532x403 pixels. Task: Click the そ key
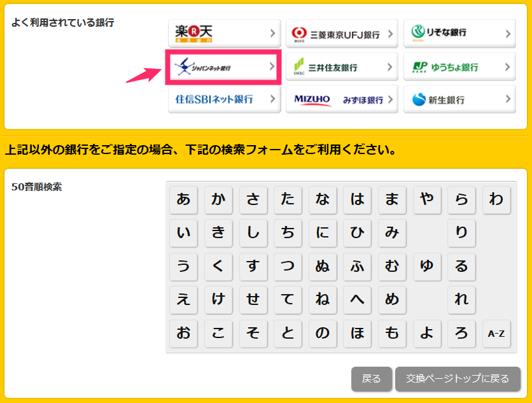pyautogui.click(x=253, y=334)
